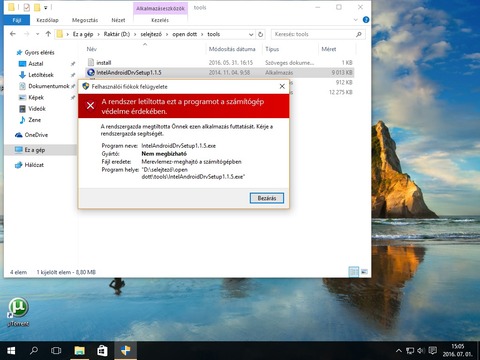Click 'open dott' breadcrumb segment
480x360 pixels.
coord(184,34)
